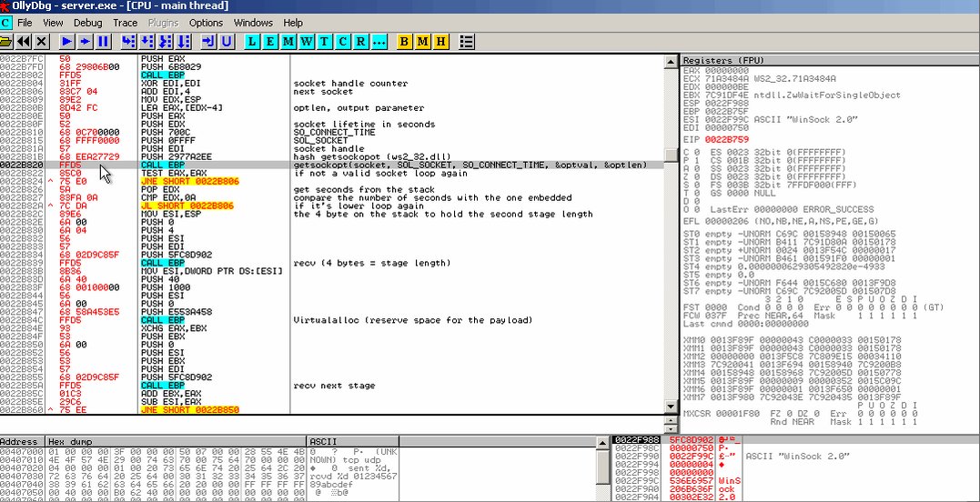Image resolution: width=980 pixels, height=502 pixels.
Task: Click the Address column header in dump
Action: pyautogui.click(x=23, y=441)
